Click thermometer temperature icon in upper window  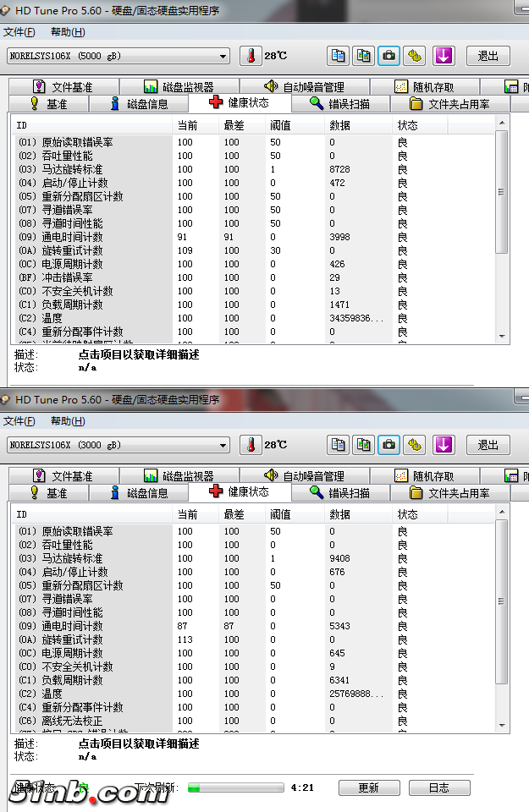pos(251,56)
